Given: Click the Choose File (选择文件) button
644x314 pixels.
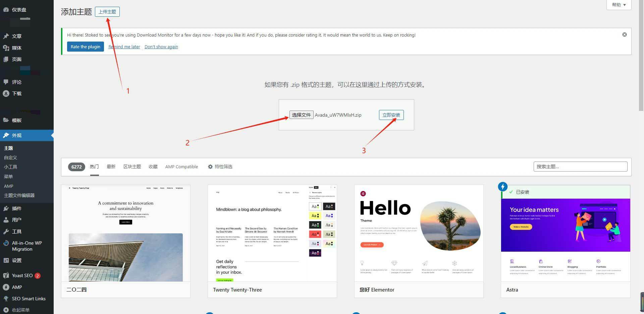Looking at the screenshot, I should [301, 115].
